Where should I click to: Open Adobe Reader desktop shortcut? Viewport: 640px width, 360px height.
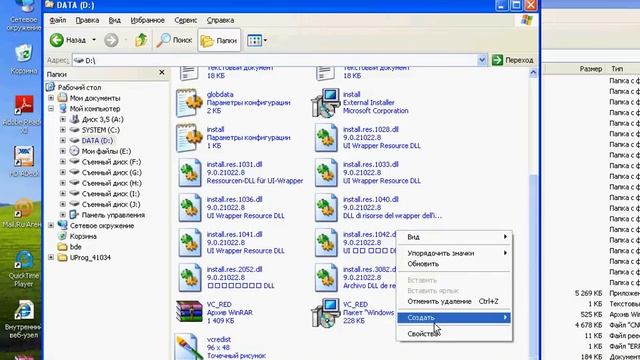pos(23,115)
